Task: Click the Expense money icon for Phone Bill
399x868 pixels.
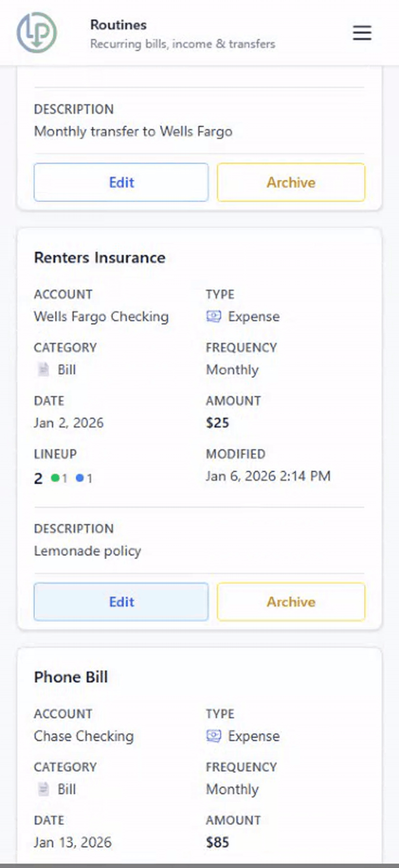Action: point(213,736)
